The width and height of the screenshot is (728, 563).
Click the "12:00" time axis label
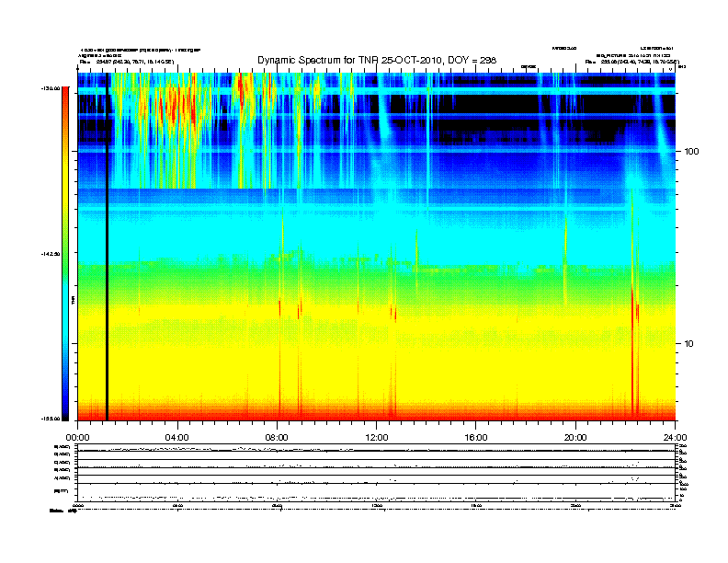click(x=377, y=438)
